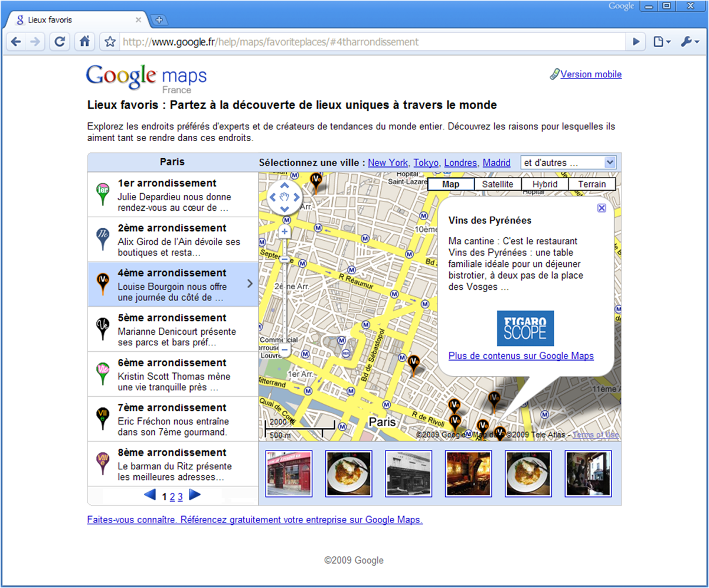Select the 8ème arrondissement title
709x588 pixels.
(x=172, y=452)
